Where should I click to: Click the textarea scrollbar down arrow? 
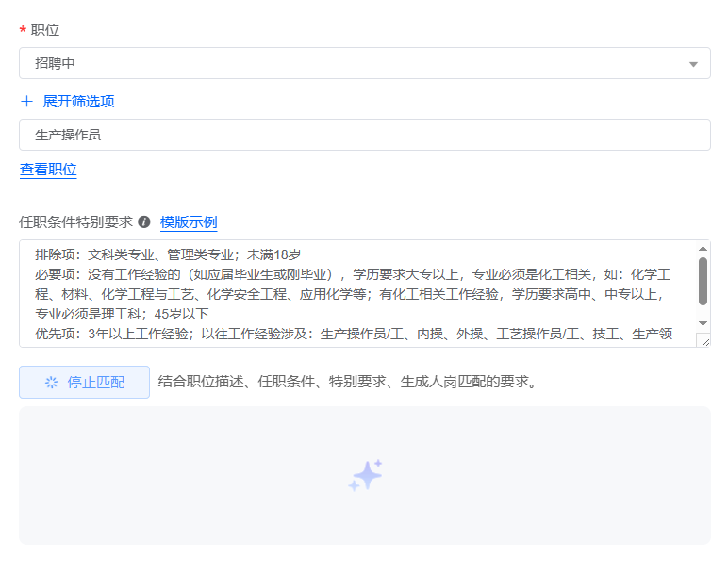(x=703, y=323)
